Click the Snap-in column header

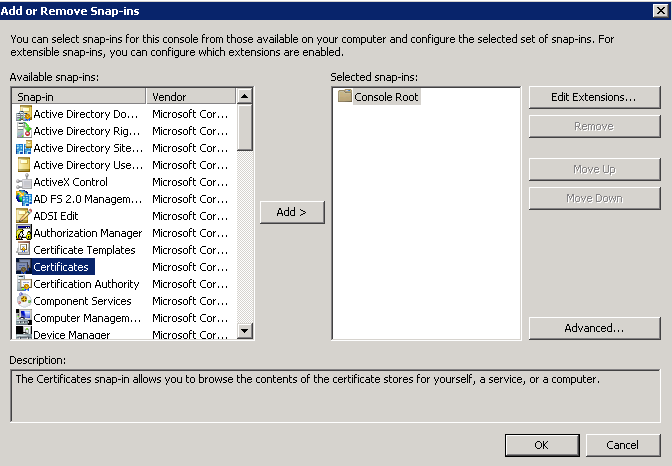[79, 96]
